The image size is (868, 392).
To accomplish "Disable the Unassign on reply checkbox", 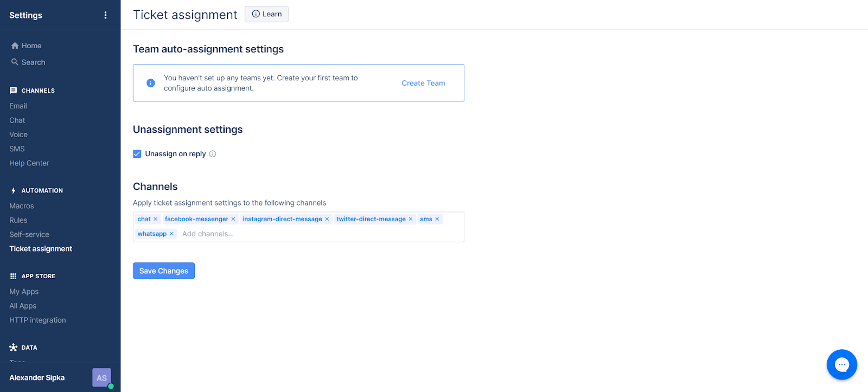I will tap(137, 154).
